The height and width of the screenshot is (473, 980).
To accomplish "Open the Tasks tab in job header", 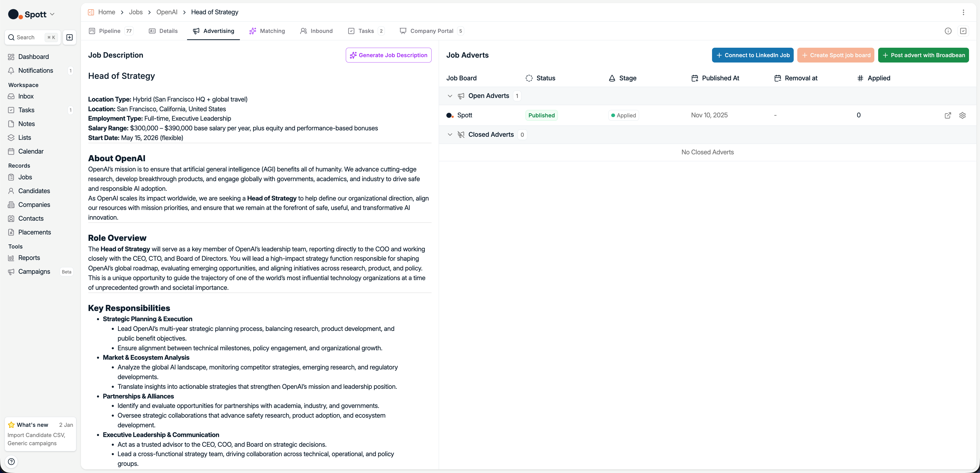I will 366,31.
